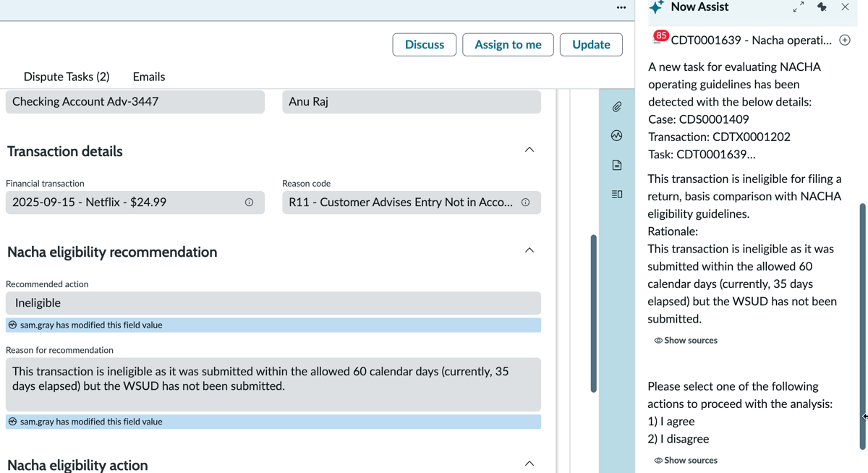Screen dimensions: 868x473
Task: Show sources under the rationale message
Action: click(686, 341)
